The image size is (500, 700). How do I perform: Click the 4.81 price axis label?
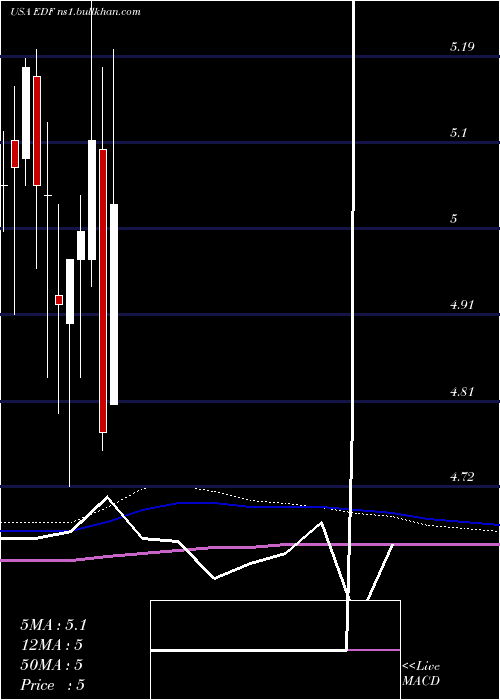(x=462, y=392)
